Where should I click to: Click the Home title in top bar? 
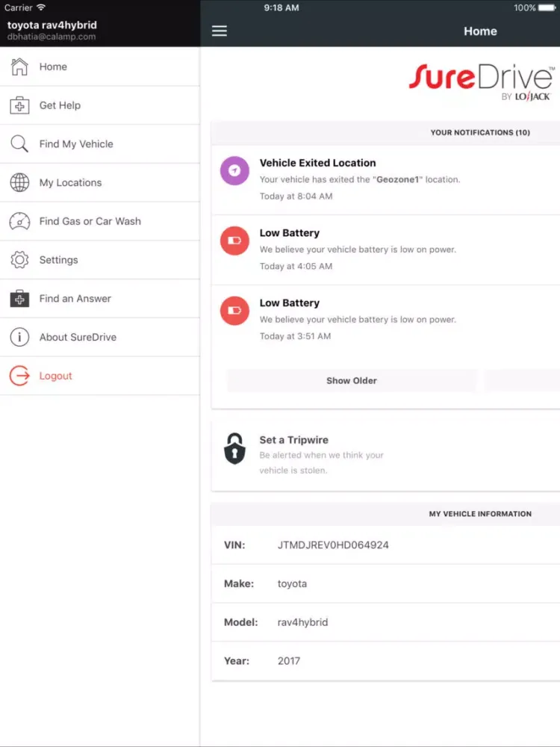(x=480, y=31)
